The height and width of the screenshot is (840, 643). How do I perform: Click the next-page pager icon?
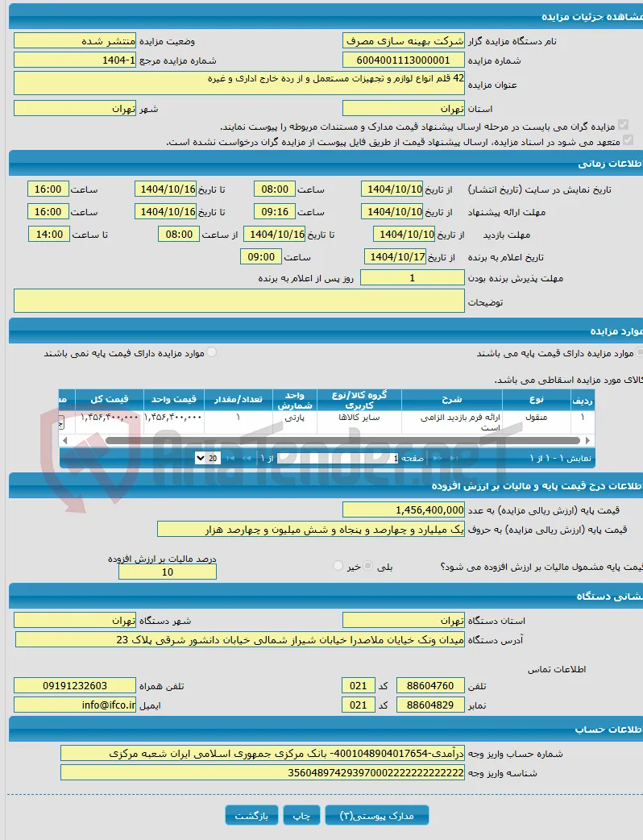(247, 458)
